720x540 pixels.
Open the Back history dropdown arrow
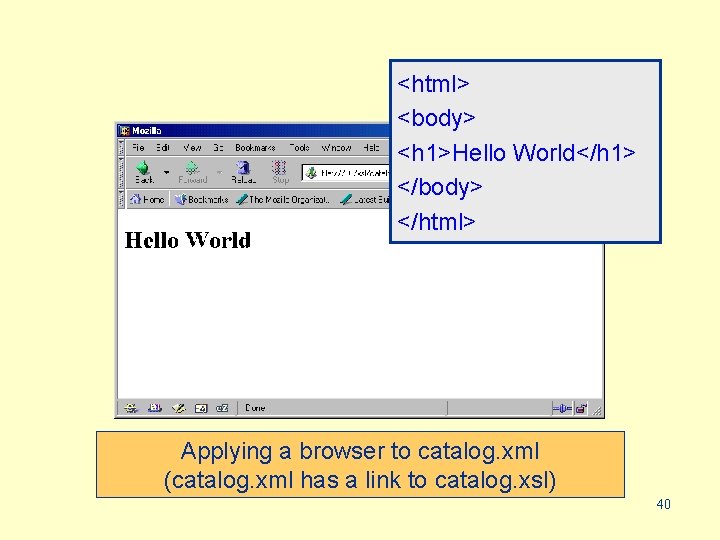click(x=166, y=173)
